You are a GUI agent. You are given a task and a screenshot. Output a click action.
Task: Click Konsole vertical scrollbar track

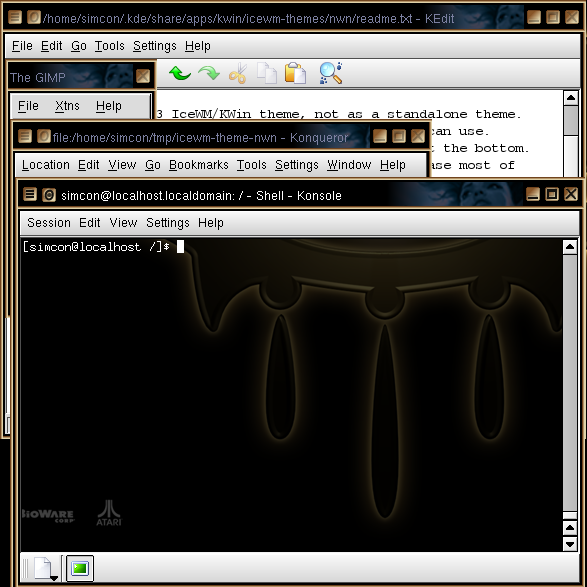click(570, 383)
